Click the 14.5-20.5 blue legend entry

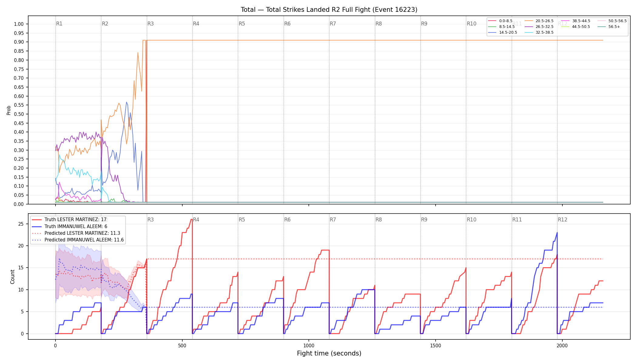tap(503, 32)
